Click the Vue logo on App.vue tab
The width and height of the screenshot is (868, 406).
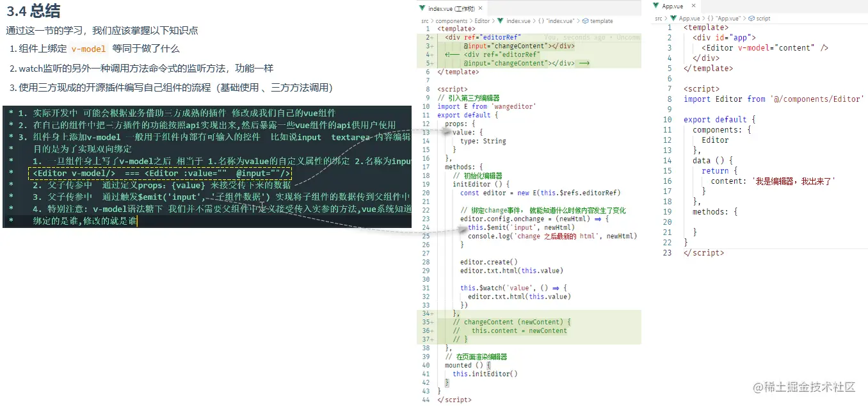click(656, 6)
